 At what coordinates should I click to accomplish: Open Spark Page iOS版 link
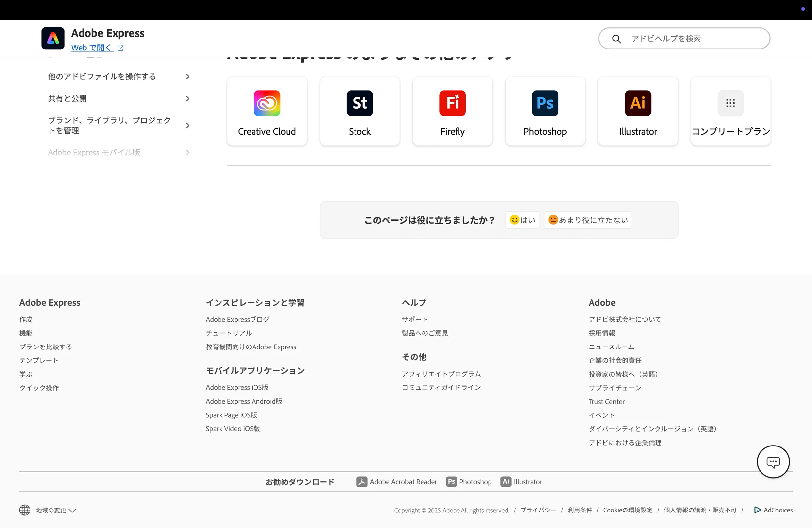[231, 415]
